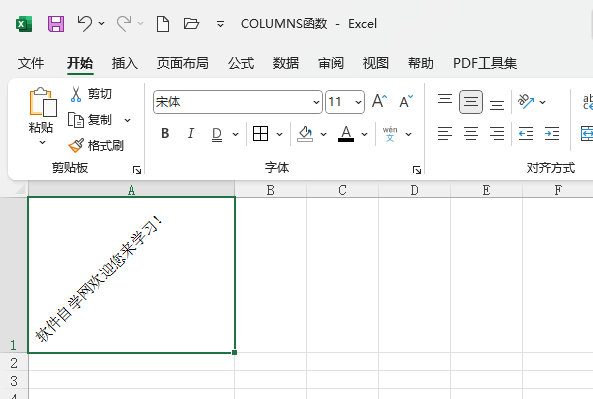Increase indent icon

tap(552, 134)
